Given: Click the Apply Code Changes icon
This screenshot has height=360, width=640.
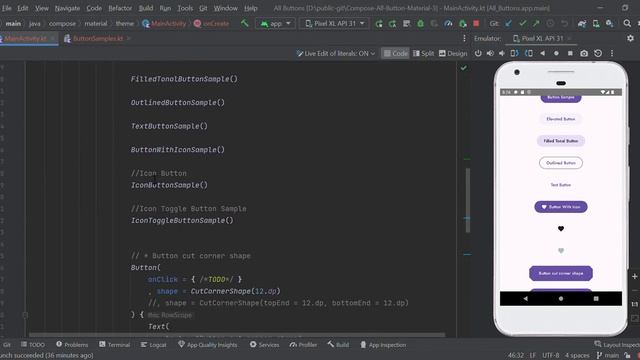Looking at the screenshot, I should point(392,24).
